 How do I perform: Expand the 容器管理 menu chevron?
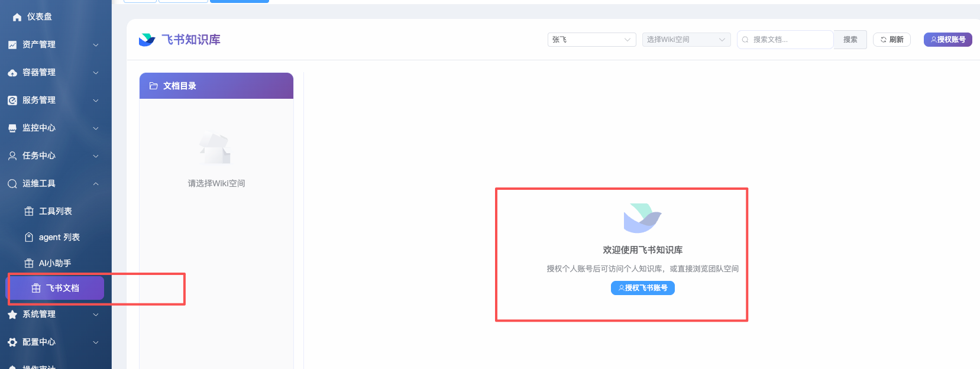tap(96, 73)
